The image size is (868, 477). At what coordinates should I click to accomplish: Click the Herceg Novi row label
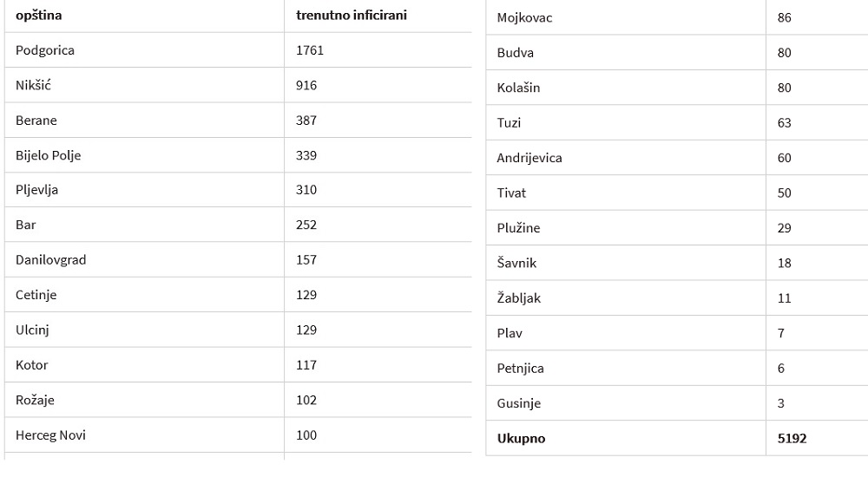click(50, 435)
